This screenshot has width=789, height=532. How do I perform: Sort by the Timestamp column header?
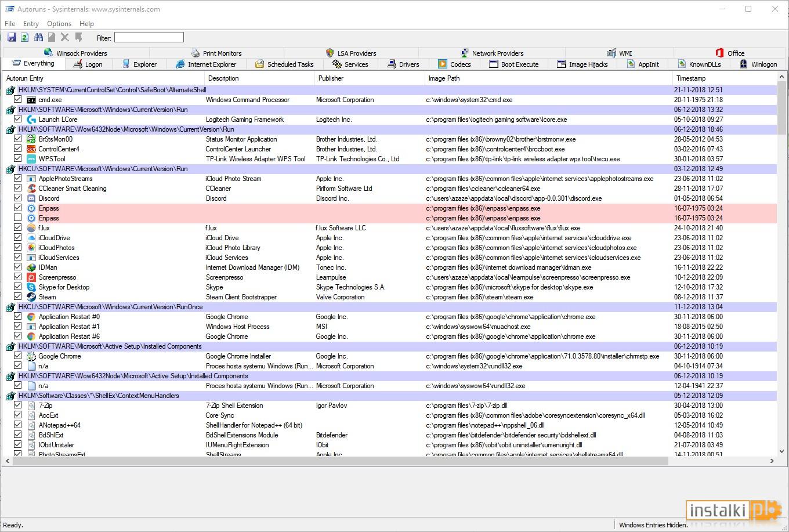coord(724,78)
